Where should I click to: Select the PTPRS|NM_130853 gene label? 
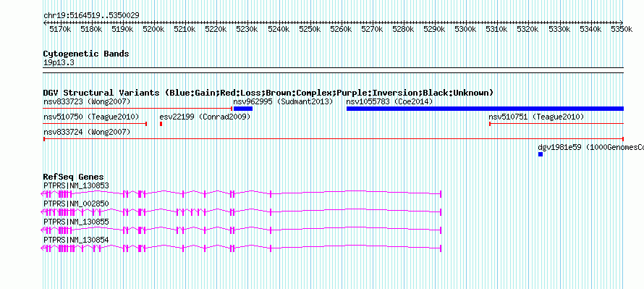(76, 186)
